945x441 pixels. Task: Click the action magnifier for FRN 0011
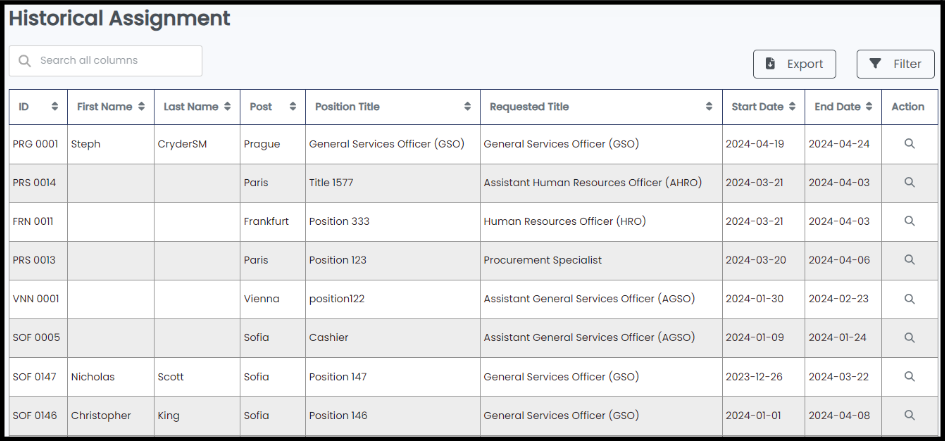click(x=909, y=221)
